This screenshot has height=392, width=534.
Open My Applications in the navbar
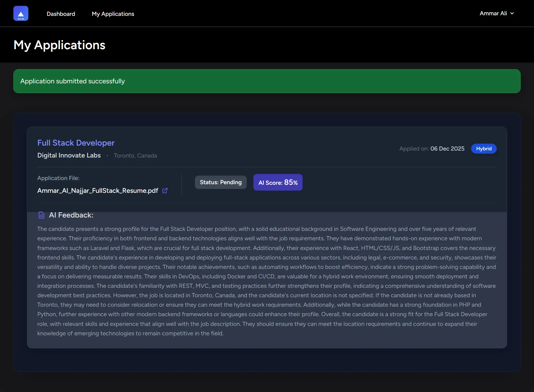(x=113, y=14)
